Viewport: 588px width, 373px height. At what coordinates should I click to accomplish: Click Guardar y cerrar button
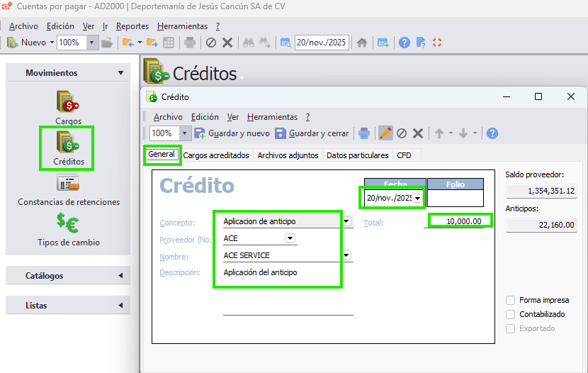tap(312, 133)
